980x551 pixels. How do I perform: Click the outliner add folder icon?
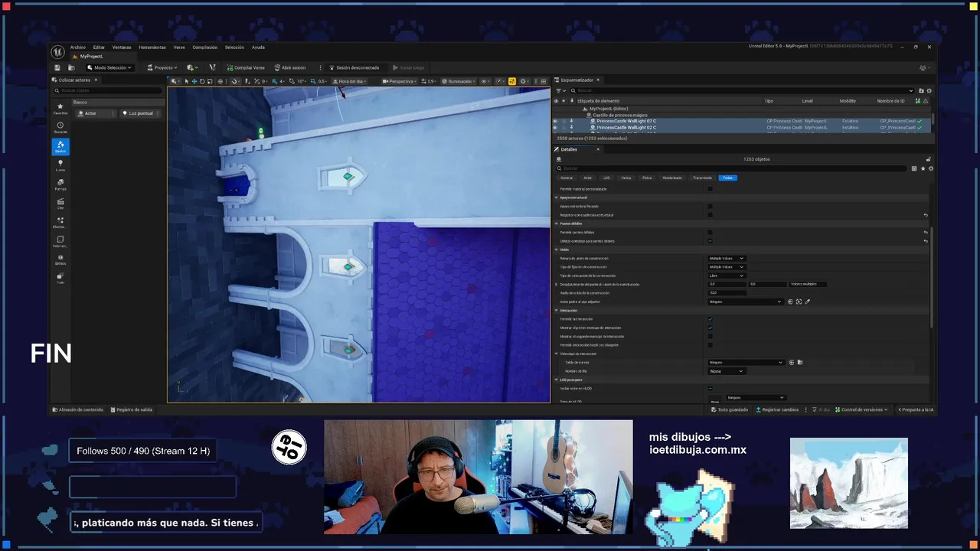[921, 90]
